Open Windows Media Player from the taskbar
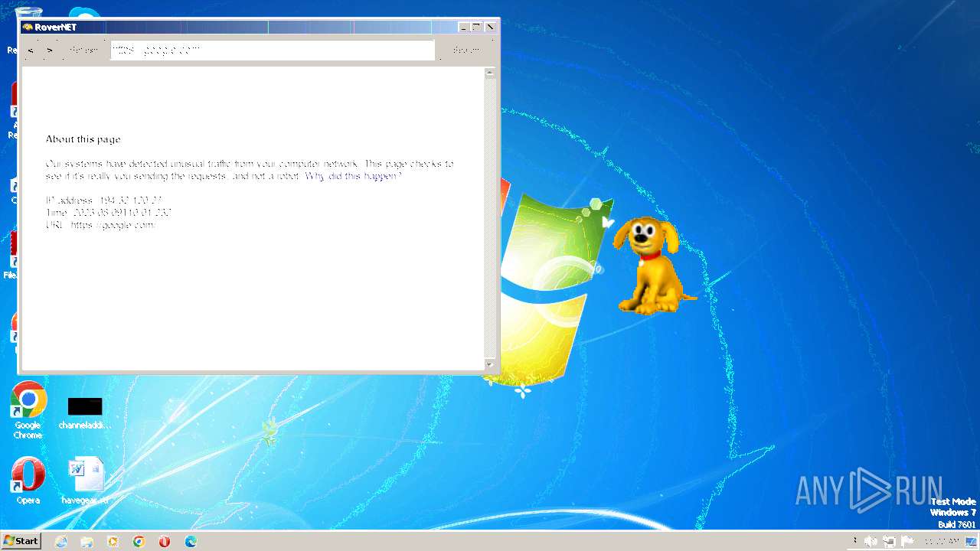 pyautogui.click(x=113, y=541)
